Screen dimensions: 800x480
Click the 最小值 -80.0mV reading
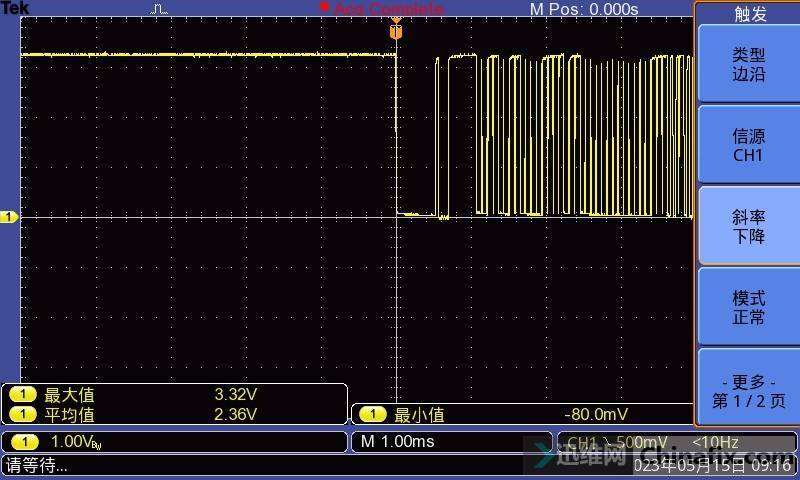(x=596, y=414)
